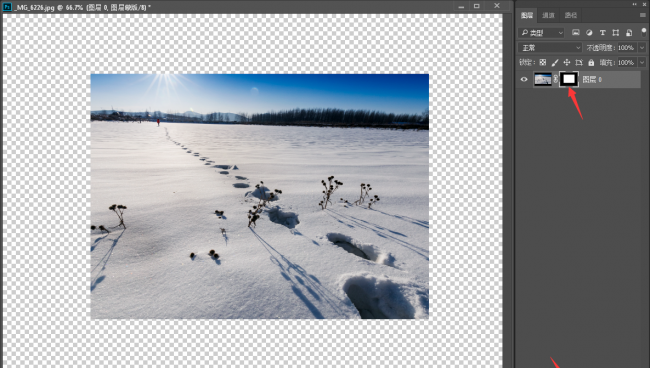Image resolution: width=650 pixels, height=368 pixels.
Task: Click the opacity 100% value field
Action: tap(626, 48)
